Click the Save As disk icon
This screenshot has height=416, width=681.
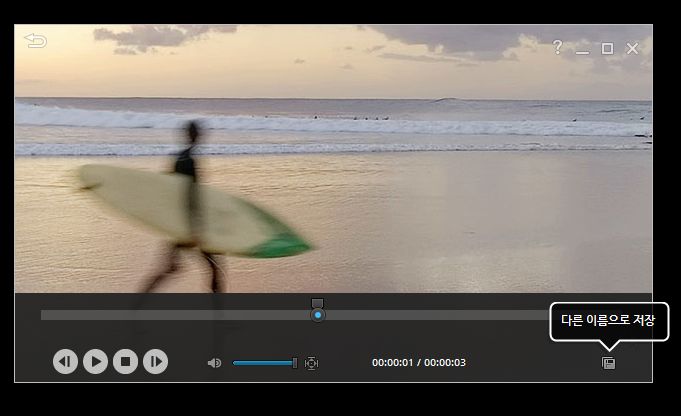coord(608,363)
